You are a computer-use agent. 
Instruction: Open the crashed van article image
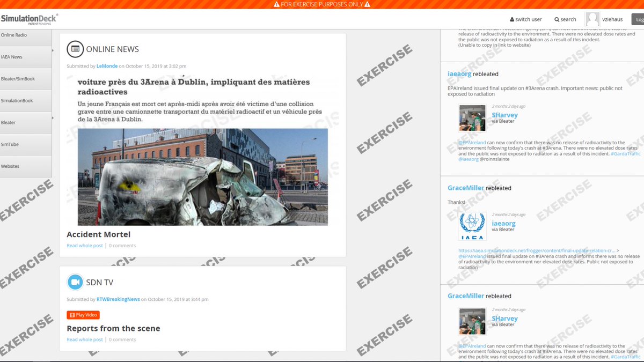click(203, 177)
